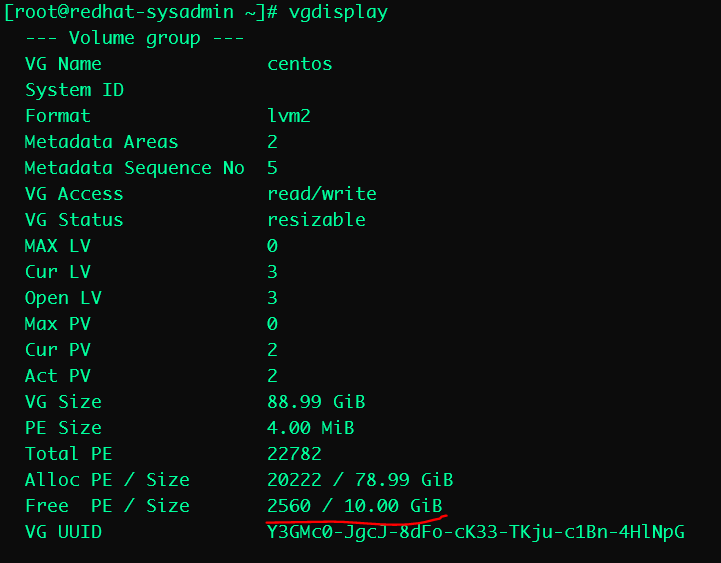The image size is (721, 563).
Task: Click the VG Size value 88.99 GiB
Action: pos(316,402)
